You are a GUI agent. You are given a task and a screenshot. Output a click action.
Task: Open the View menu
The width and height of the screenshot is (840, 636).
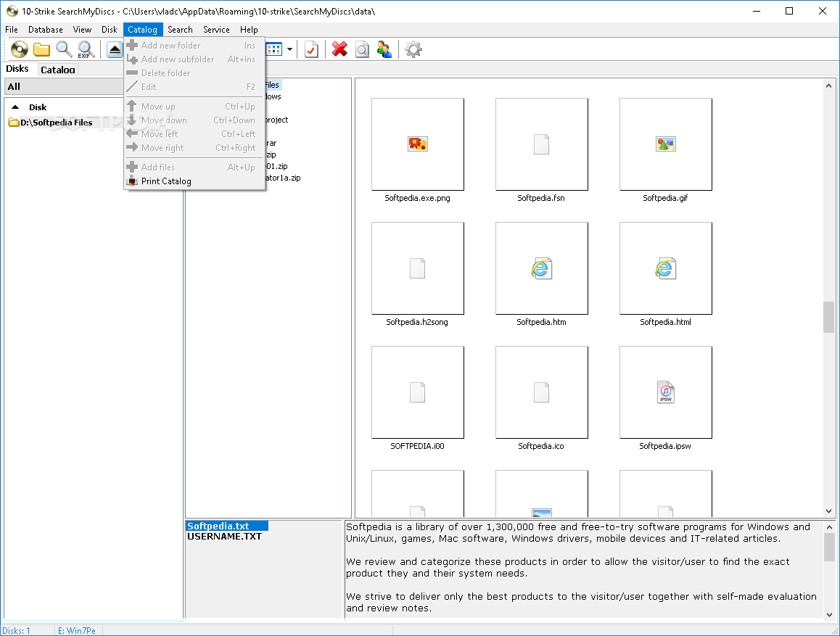(x=82, y=30)
